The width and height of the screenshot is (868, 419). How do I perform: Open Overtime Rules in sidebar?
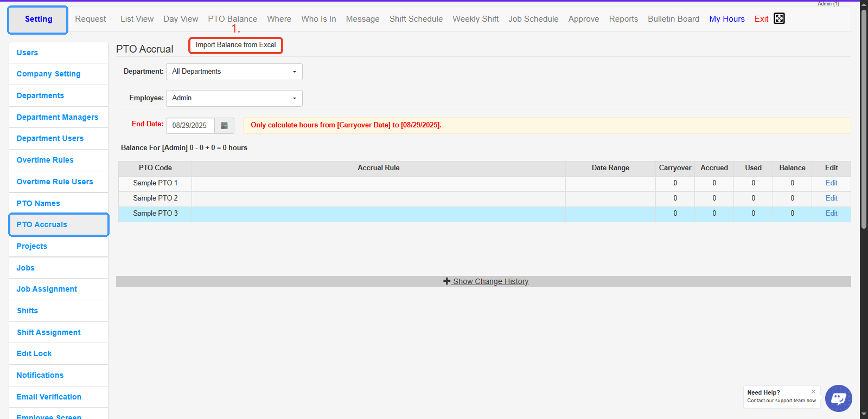click(x=45, y=160)
